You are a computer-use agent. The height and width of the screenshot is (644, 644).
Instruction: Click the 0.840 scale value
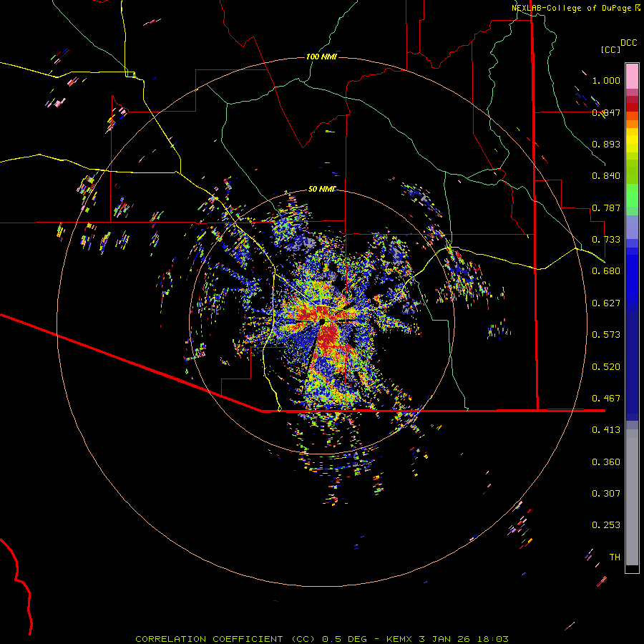coord(606,176)
